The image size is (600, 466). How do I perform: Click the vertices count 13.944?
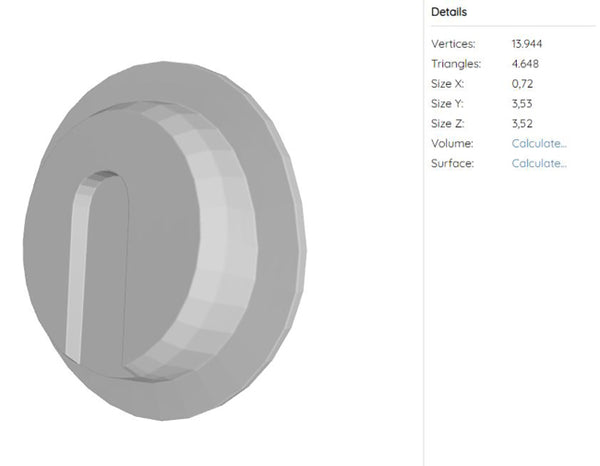pyautogui.click(x=527, y=44)
